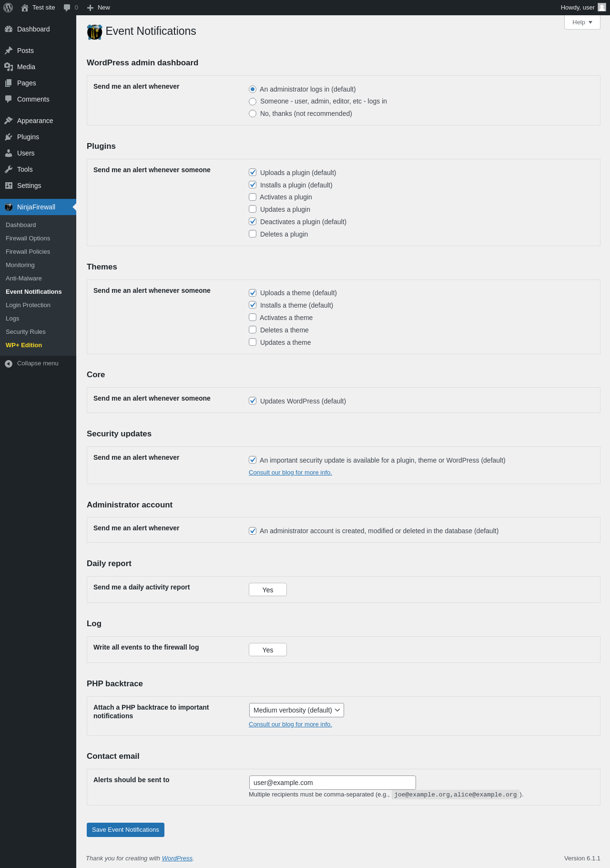
Task: Uncheck Updates WordPress (default) checkbox
Action: pyautogui.click(x=253, y=401)
